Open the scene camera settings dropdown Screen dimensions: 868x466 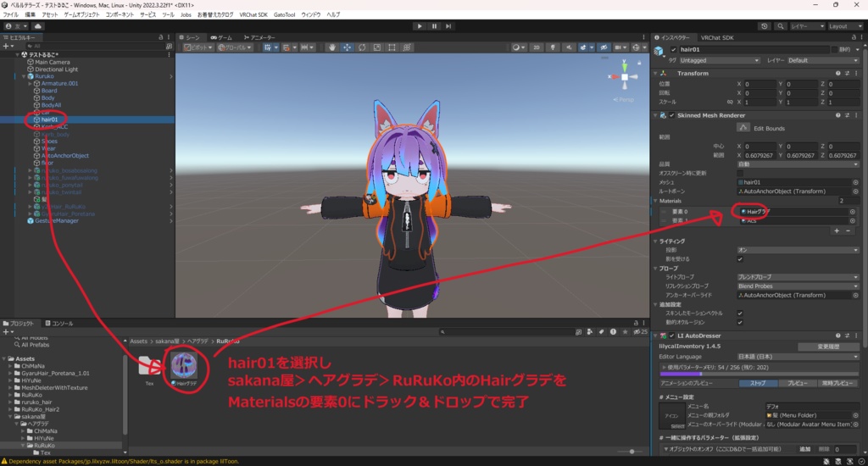tap(620, 47)
